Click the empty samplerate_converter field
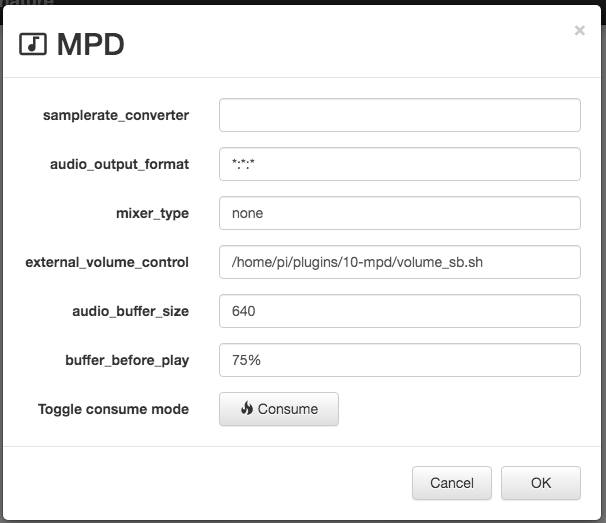This screenshot has height=523, width=606. [x=400, y=115]
